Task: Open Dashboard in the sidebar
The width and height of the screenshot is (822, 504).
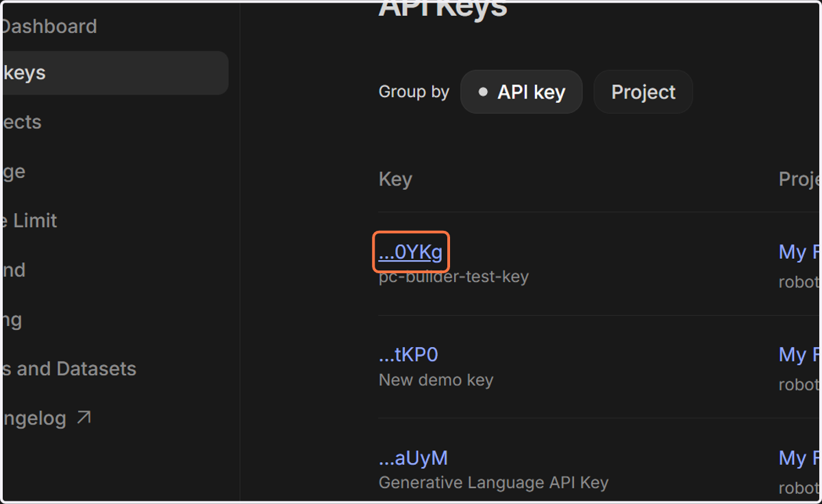Action: (x=49, y=27)
